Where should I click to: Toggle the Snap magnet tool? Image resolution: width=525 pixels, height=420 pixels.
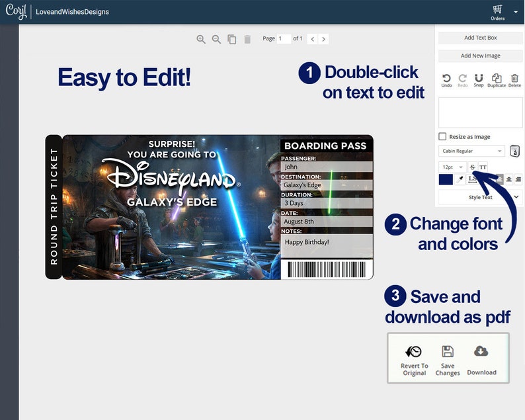479,81
